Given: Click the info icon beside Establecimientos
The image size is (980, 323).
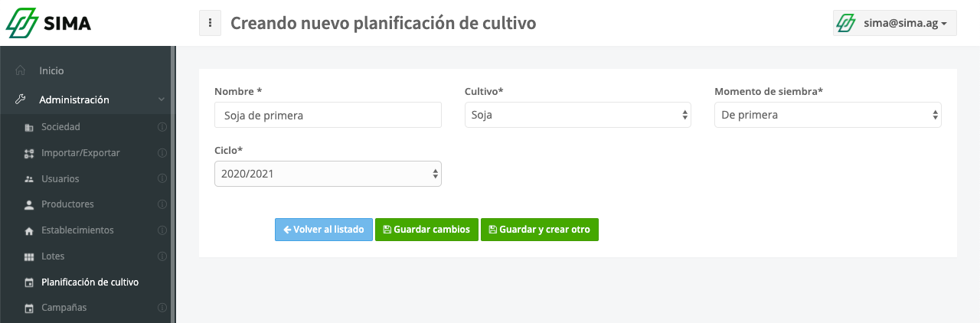Looking at the screenshot, I should pyautogui.click(x=162, y=230).
